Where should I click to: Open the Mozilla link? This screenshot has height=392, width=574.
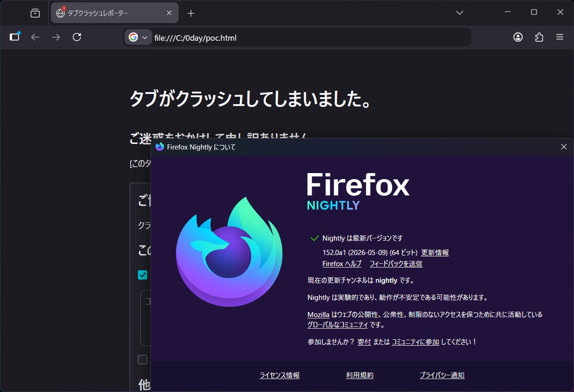point(318,314)
